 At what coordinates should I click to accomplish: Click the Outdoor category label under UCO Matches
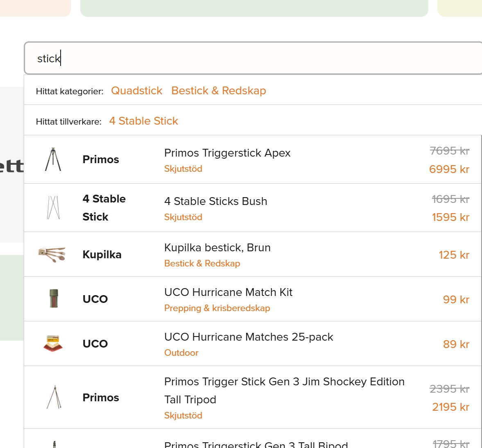[181, 353]
